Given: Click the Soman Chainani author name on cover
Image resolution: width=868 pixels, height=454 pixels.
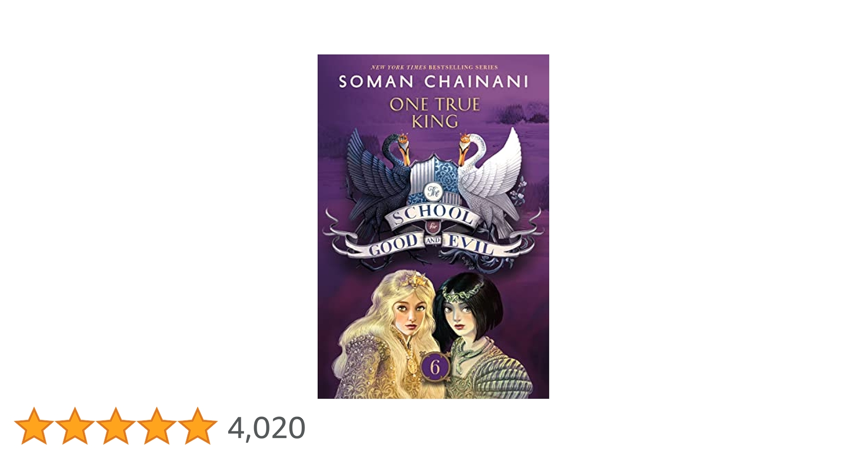Looking at the screenshot, I should coord(434,82).
